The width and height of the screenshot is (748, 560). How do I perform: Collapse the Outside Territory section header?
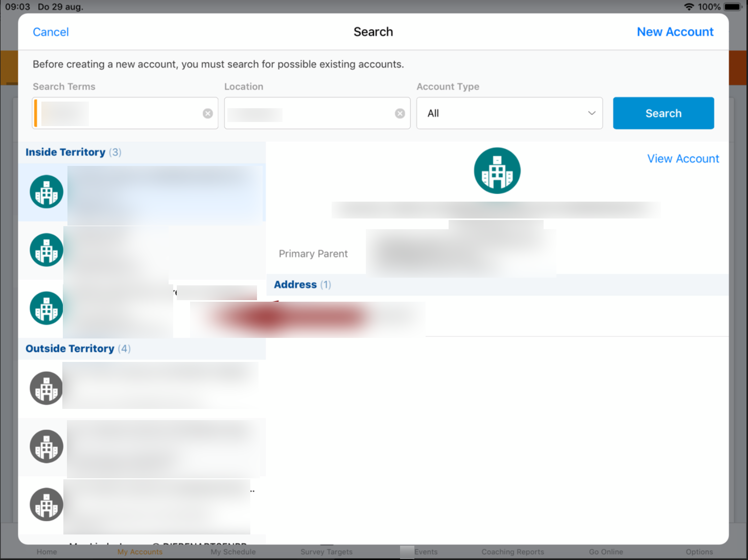78,349
